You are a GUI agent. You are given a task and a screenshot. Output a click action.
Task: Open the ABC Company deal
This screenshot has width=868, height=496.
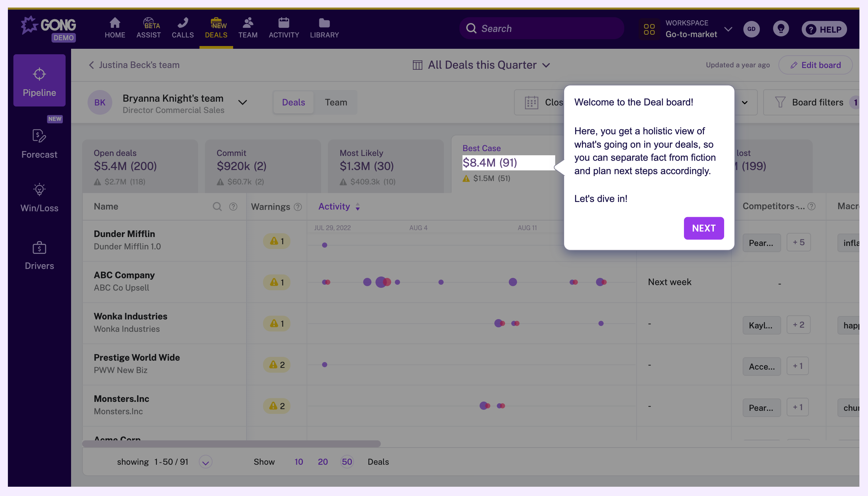[124, 275]
